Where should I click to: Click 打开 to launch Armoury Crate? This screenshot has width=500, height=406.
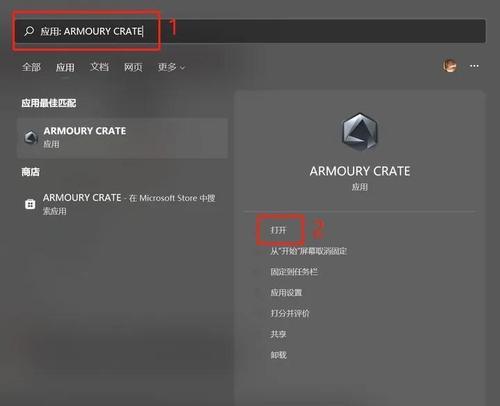click(x=278, y=230)
